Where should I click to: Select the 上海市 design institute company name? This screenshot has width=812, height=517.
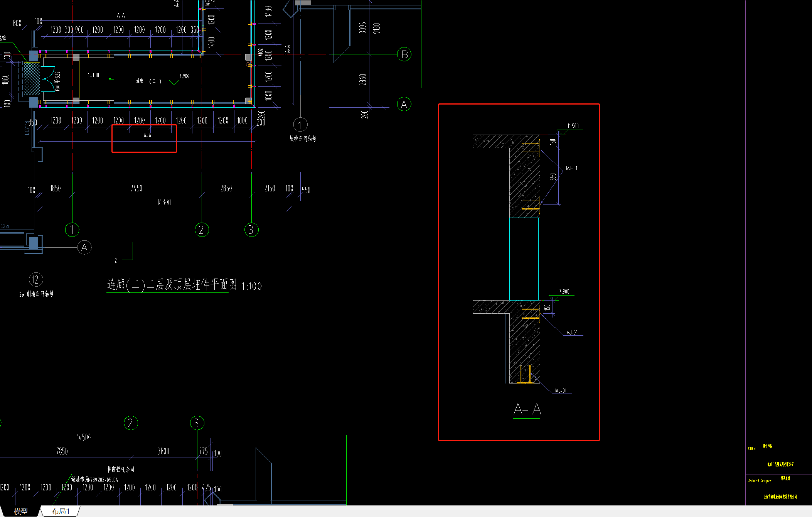click(780, 497)
